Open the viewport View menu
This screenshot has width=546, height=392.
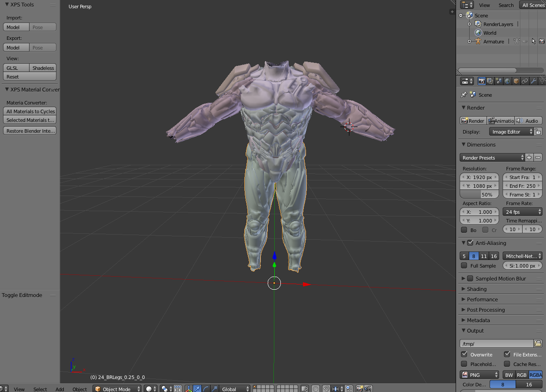coord(19,389)
